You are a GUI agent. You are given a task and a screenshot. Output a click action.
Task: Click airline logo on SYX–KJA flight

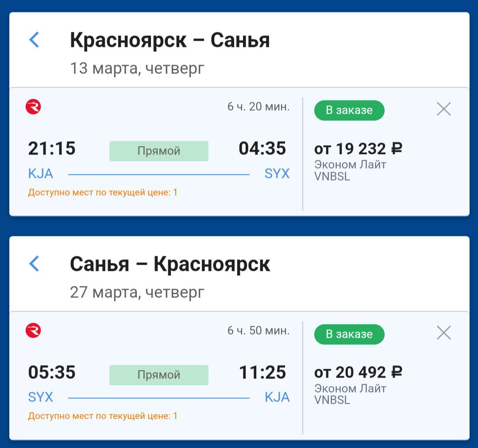[33, 331]
